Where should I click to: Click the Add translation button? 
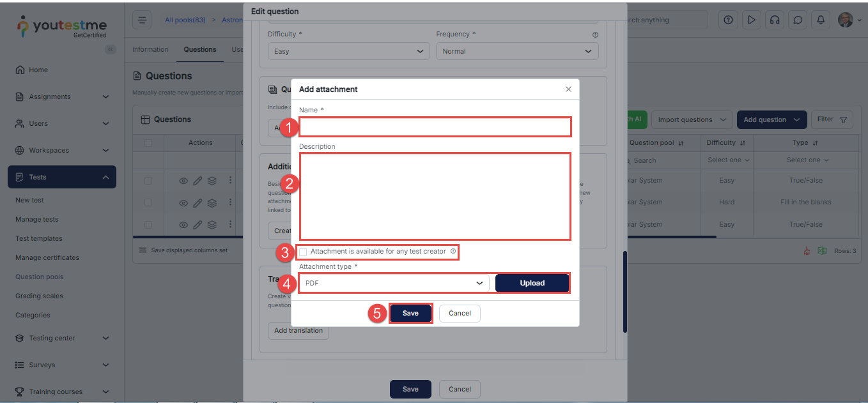click(298, 331)
